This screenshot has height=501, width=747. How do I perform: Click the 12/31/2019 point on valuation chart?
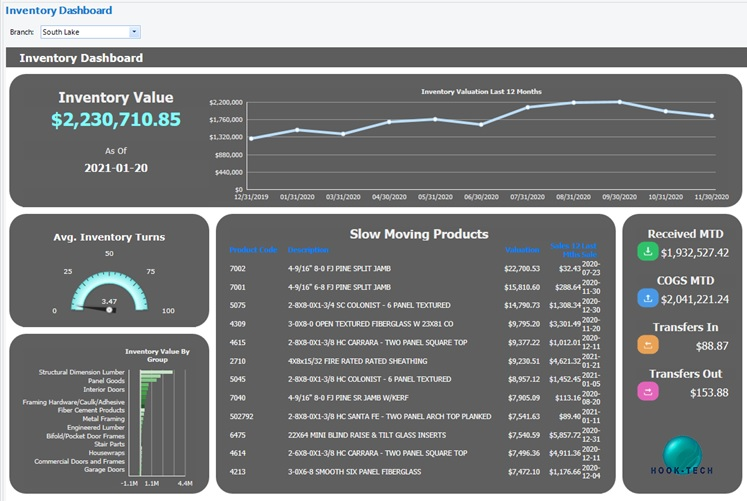pos(251,139)
